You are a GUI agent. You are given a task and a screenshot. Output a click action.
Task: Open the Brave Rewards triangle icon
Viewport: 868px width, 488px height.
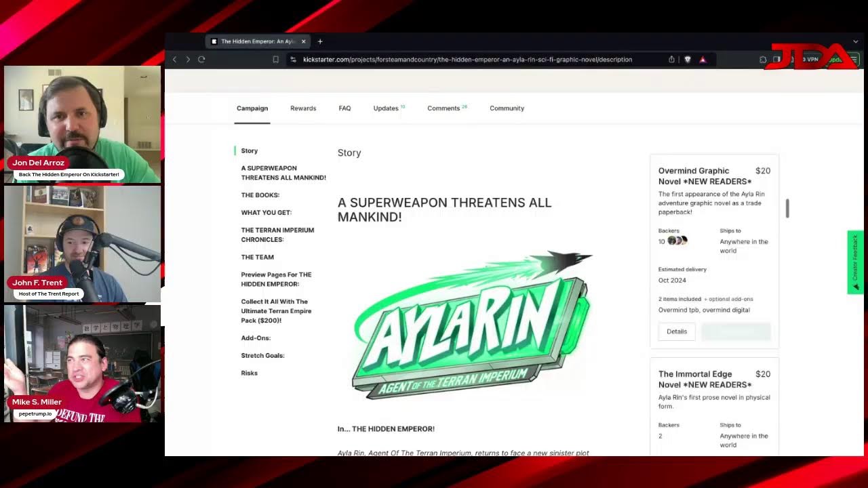tap(703, 60)
